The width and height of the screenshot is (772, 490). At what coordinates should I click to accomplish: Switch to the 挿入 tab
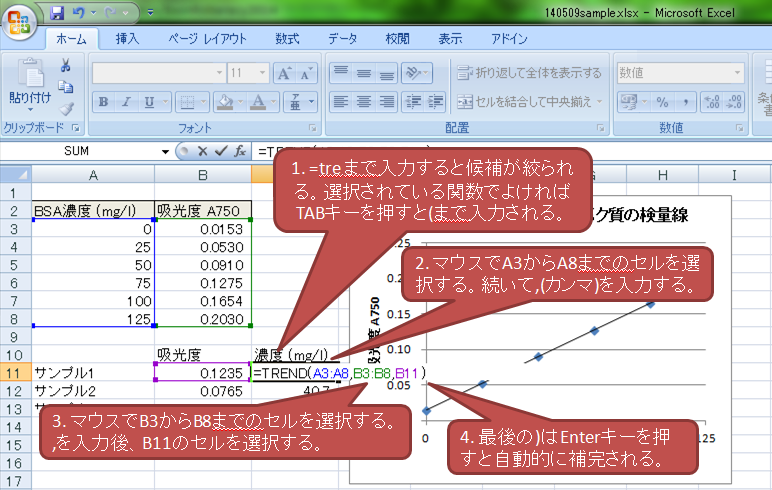(127, 39)
